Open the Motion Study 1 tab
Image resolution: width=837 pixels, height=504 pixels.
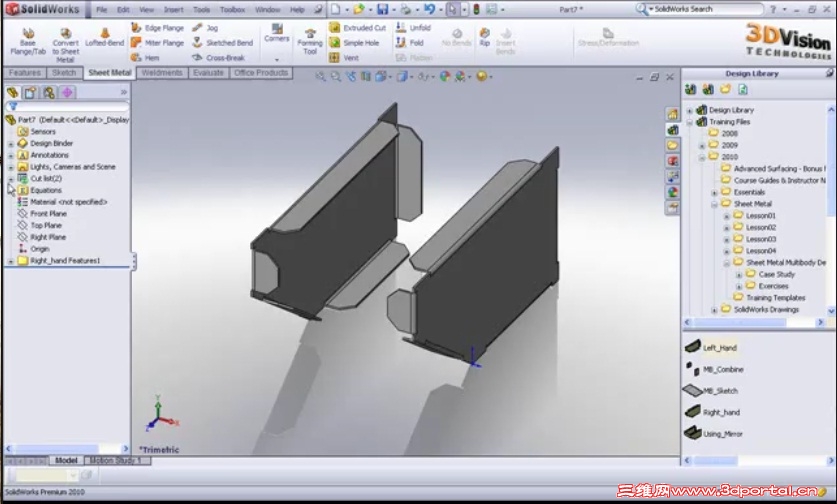[x=115, y=460]
